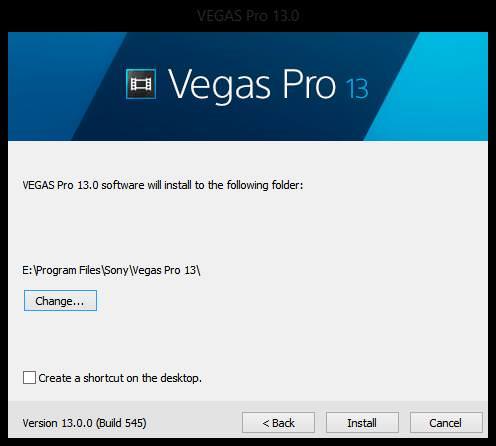
Task: Click the "E:" drive letter in path
Action: (x=27, y=270)
